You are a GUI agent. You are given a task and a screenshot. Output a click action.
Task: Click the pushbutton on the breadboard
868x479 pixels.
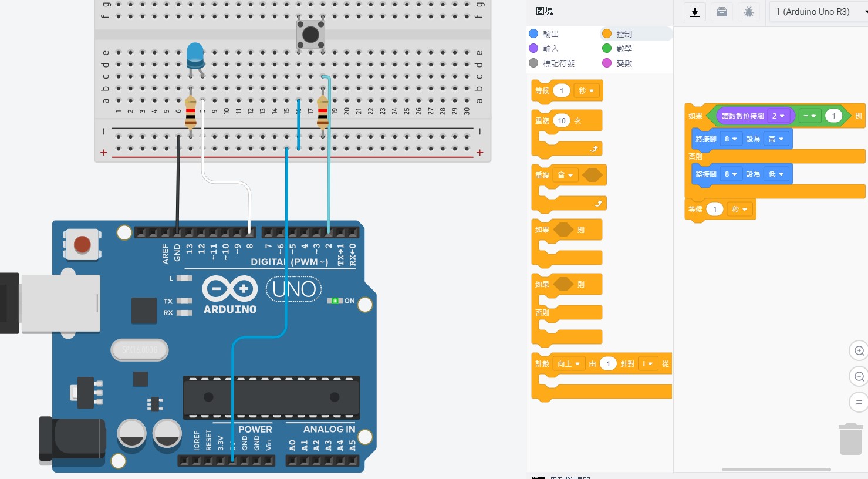coord(310,35)
